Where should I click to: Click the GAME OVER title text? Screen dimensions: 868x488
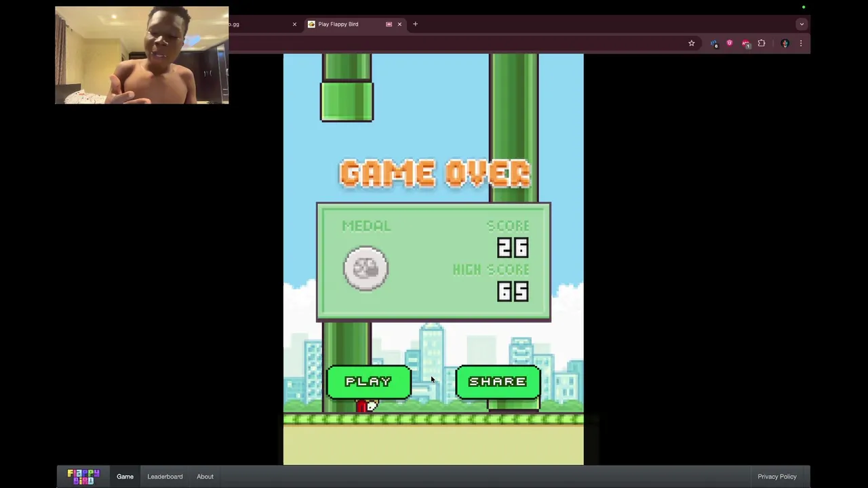[435, 174]
